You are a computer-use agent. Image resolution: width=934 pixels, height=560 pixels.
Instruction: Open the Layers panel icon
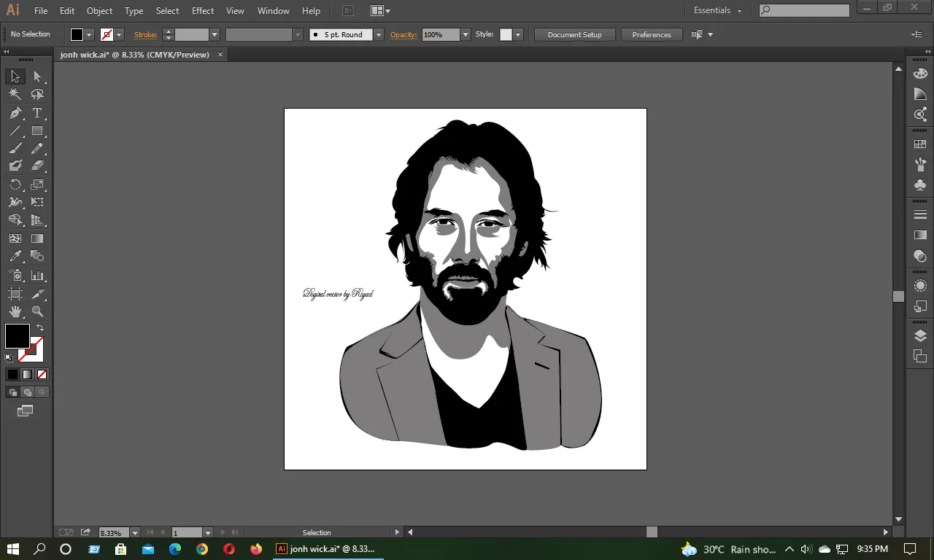(920, 335)
